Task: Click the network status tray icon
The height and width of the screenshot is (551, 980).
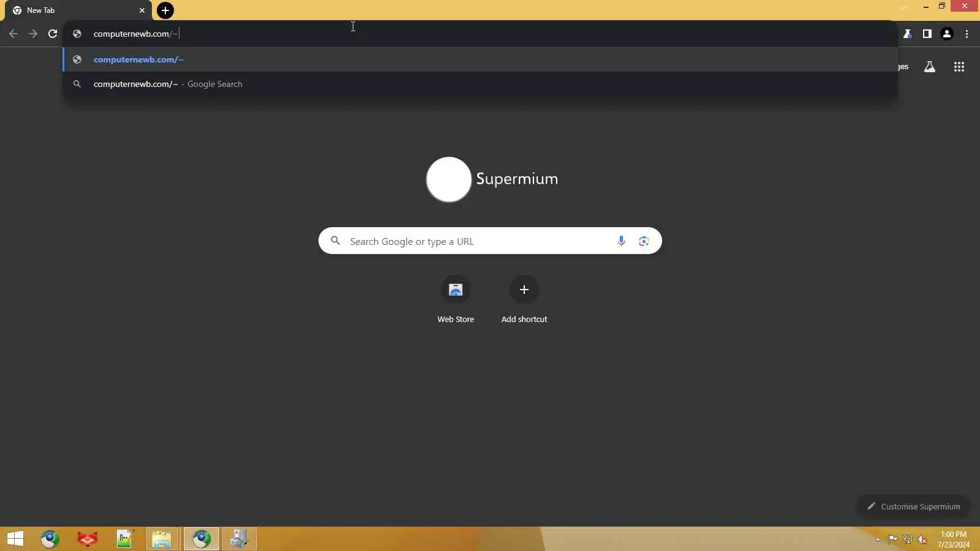Action: tap(908, 539)
